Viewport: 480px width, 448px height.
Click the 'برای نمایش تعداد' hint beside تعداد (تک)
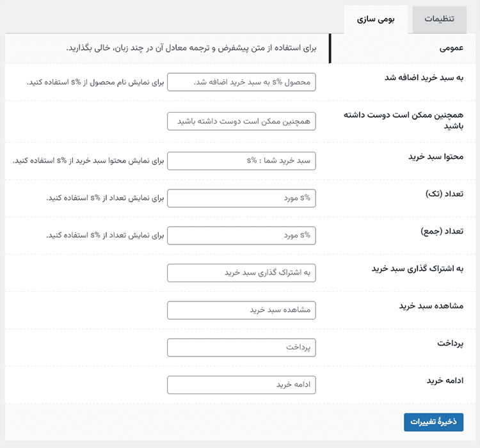coord(105,198)
